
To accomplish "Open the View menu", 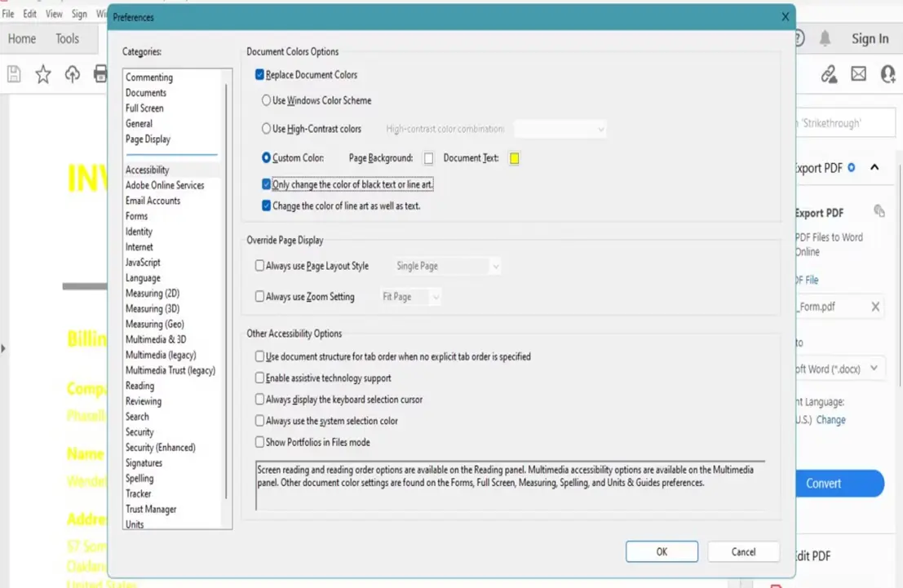I will click(54, 14).
